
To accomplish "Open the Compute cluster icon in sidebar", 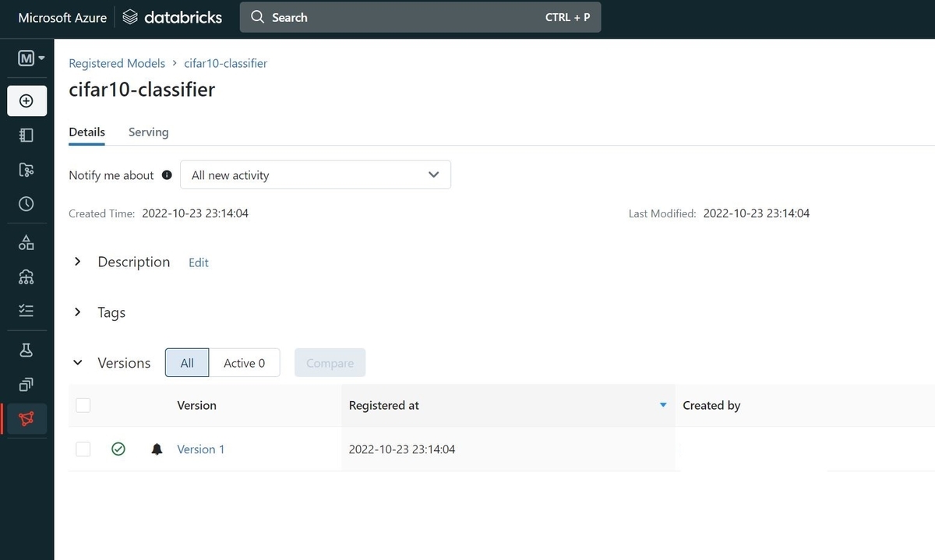I will pyautogui.click(x=26, y=276).
